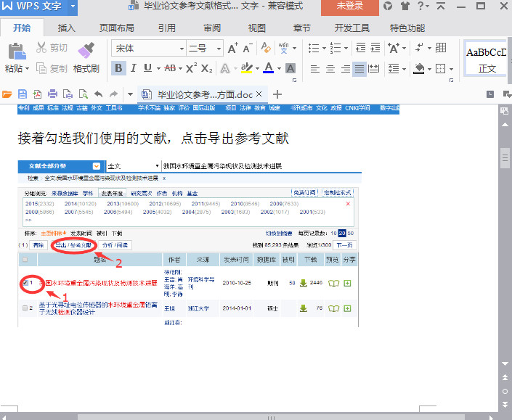Export to PDF icon in quick toolbar
Image resolution: width=512 pixels, height=420 pixels.
click(37, 94)
